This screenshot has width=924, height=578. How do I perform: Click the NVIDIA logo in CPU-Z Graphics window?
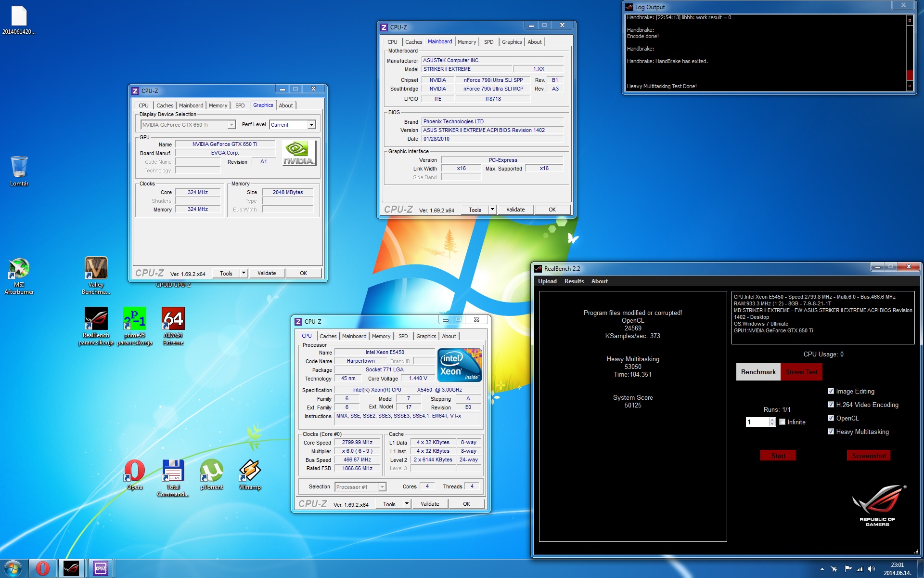pyautogui.click(x=299, y=153)
